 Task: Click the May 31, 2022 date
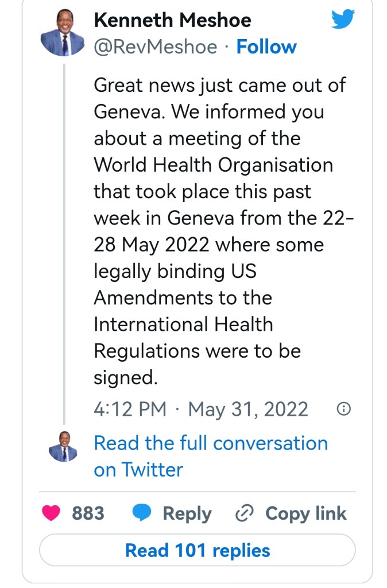[x=248, y=409]
